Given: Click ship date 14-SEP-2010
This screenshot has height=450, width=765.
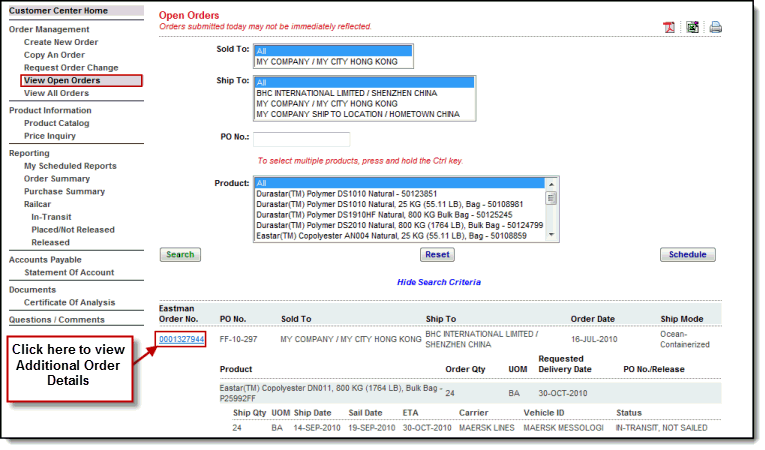Looking at the screenshot, I should pos(317,428).
